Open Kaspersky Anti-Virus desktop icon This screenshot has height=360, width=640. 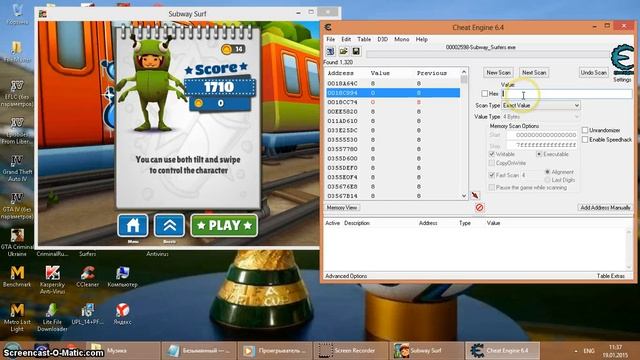pos(52,280)
